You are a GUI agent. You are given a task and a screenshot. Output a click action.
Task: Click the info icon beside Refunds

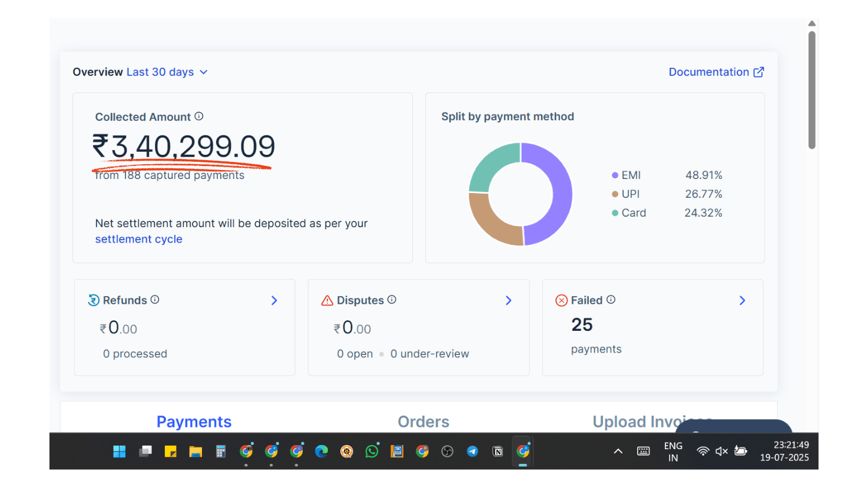155,300
